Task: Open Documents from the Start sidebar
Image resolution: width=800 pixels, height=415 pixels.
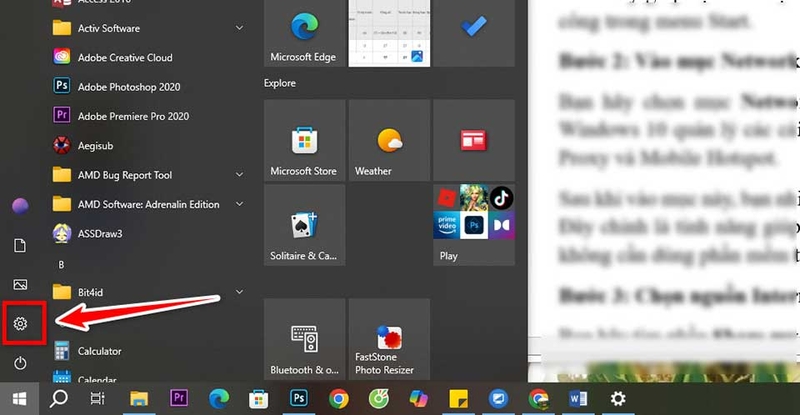Action: 20,246
